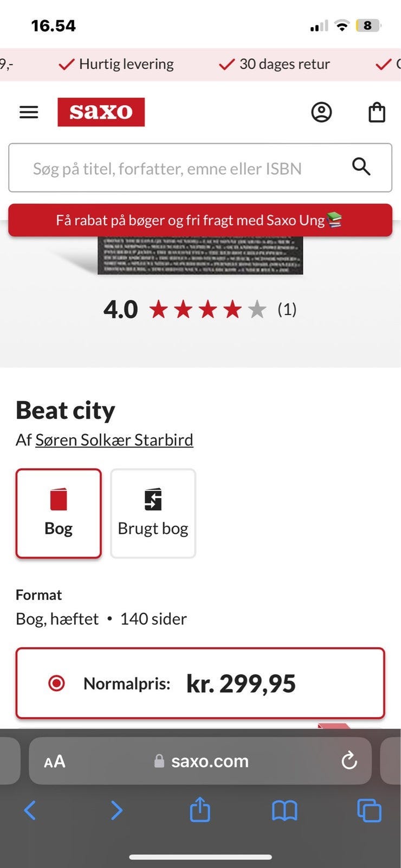
Task: Tap the saxo.com address bar
Action: (x=209, y=761)
